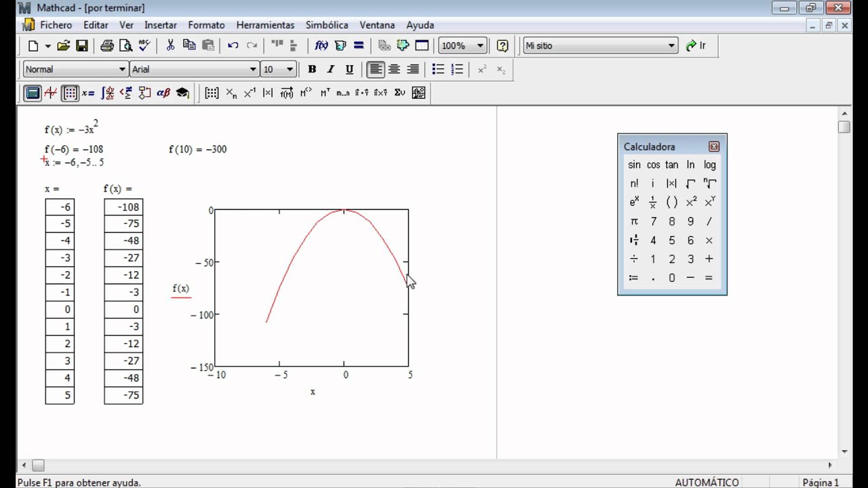Open the Calculus toolbar
Viewport: 868px width, 488px height.
[107, 93]
